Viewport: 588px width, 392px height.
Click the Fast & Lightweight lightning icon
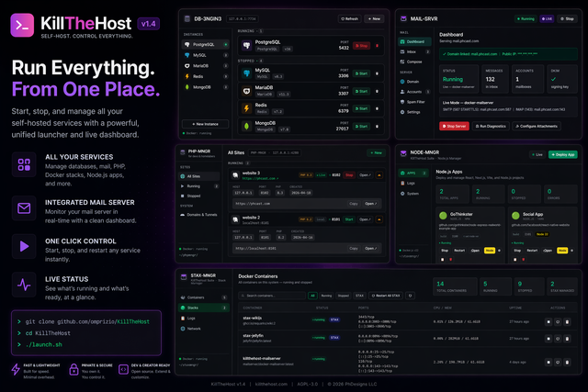tap(16, 369)
